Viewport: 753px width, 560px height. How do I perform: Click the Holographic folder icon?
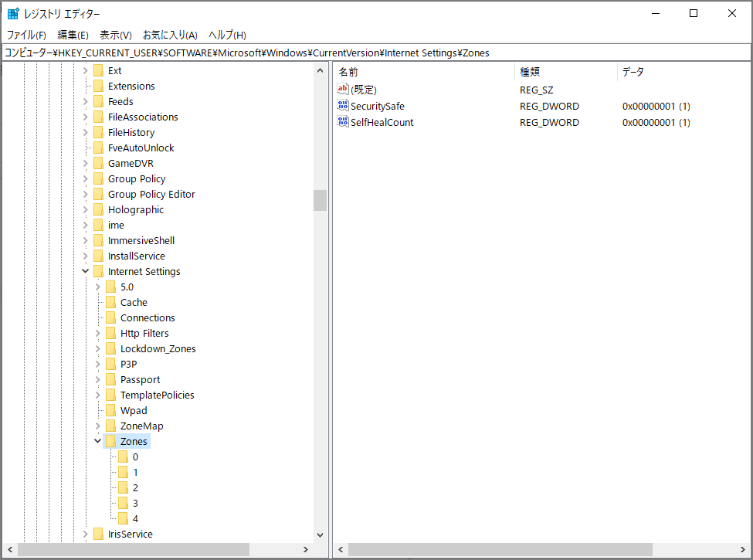coord(98,210)
